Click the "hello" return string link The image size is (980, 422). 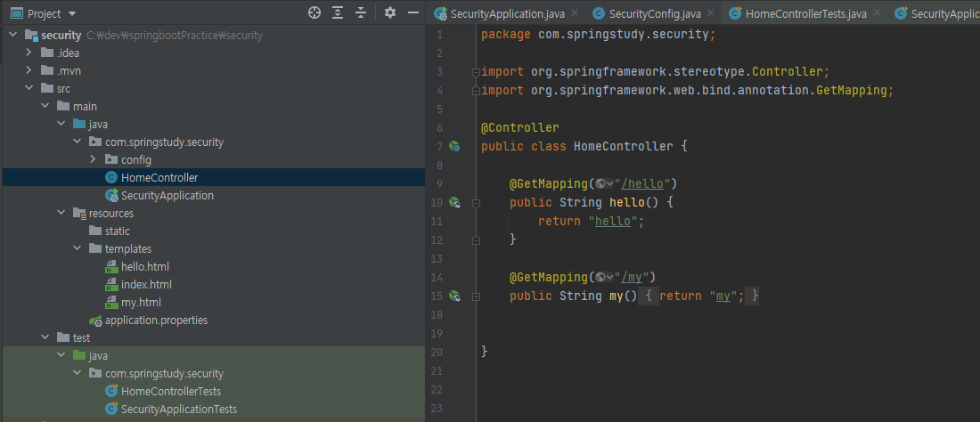point(613,221)
